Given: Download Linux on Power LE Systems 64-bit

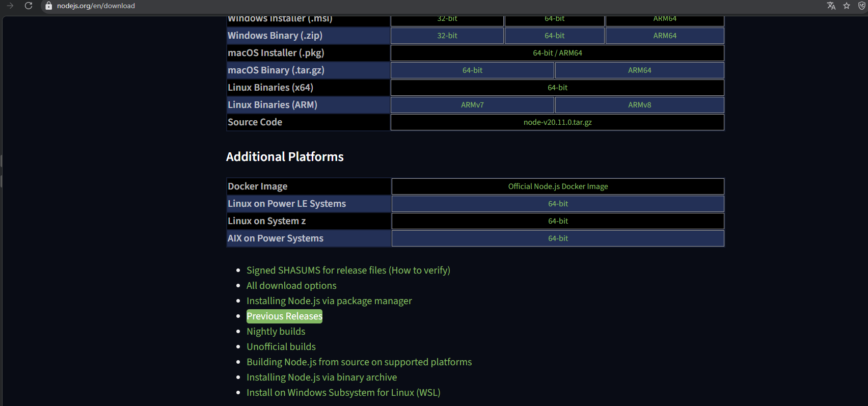Looking at the screenshot, I should click(558, 204).
